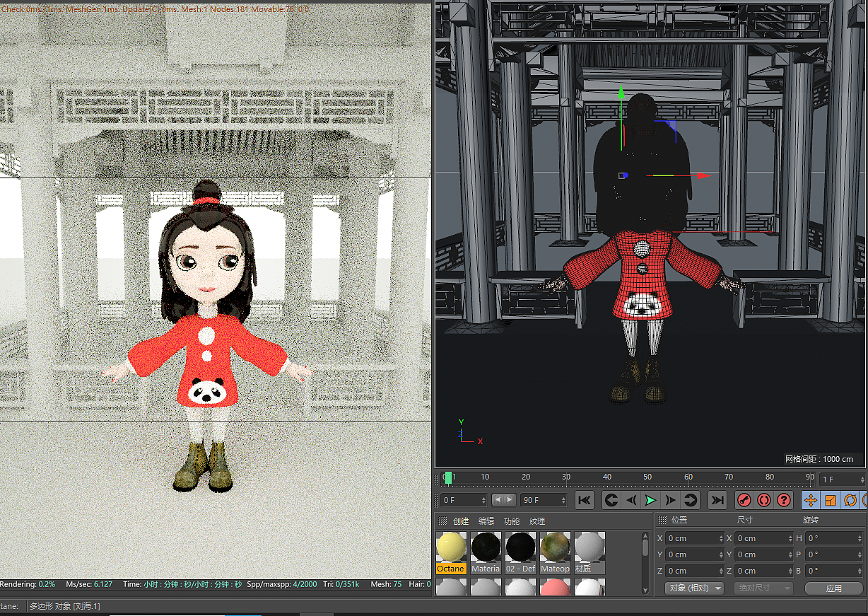The height and width of the screenshot is (616, 868).
Task: Enable auto keyframing mode
Action: pyautogui.click(x=764, y=500)
